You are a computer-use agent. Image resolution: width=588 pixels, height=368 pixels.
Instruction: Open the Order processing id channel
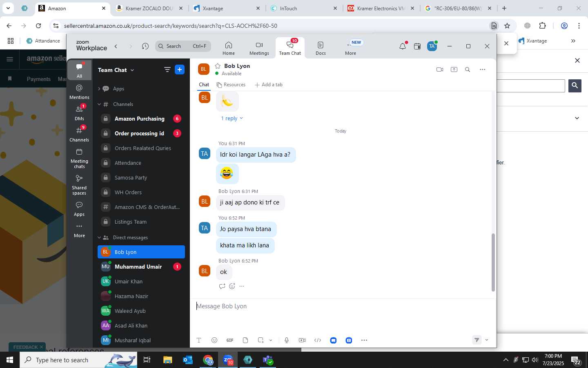(141, 133)
